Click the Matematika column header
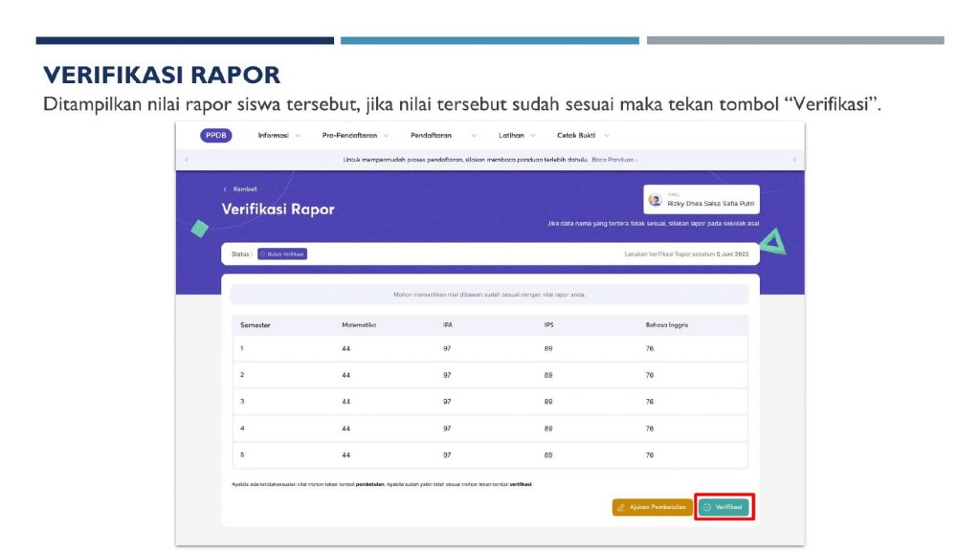 [x=359, y=325]
